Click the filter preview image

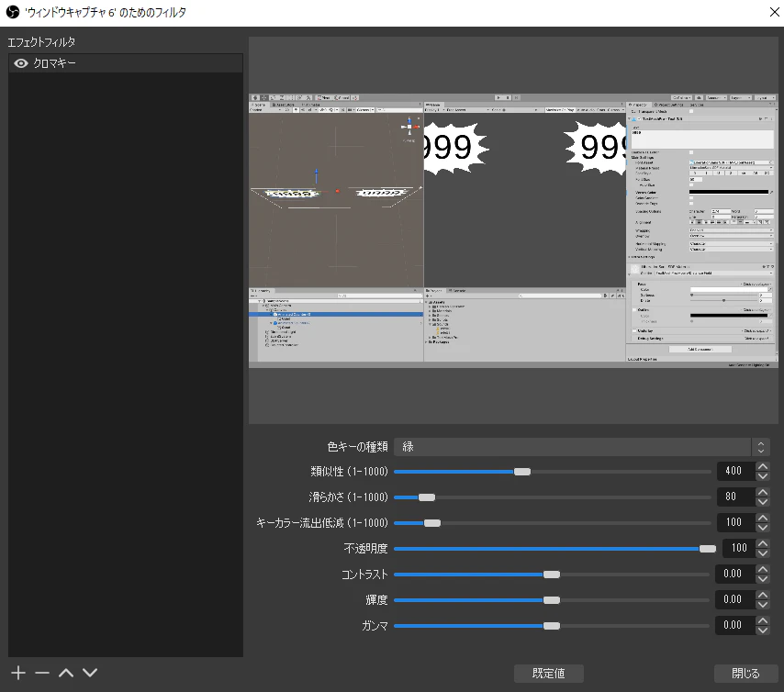pos(513,230)
